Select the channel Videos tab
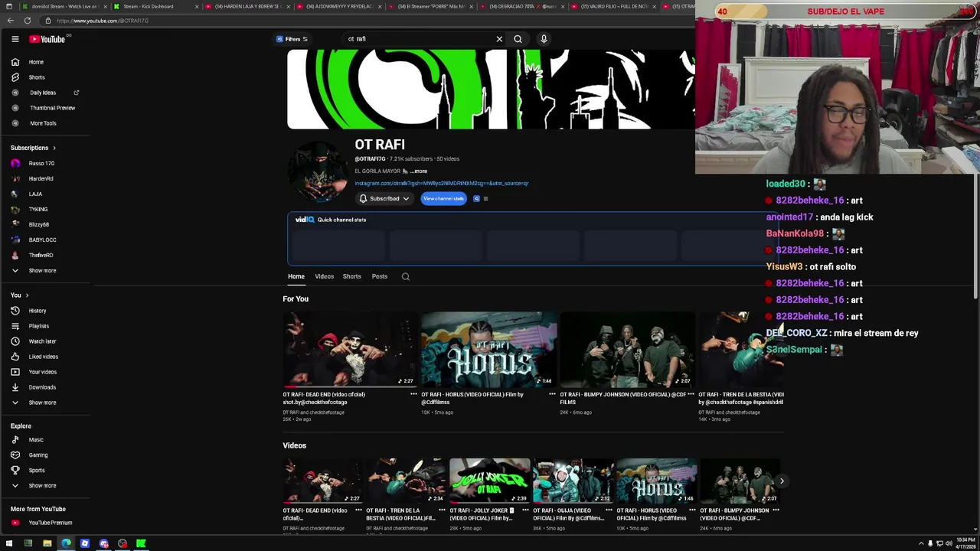The height and width of the screenshot is (551, 980). click(324, 276)
